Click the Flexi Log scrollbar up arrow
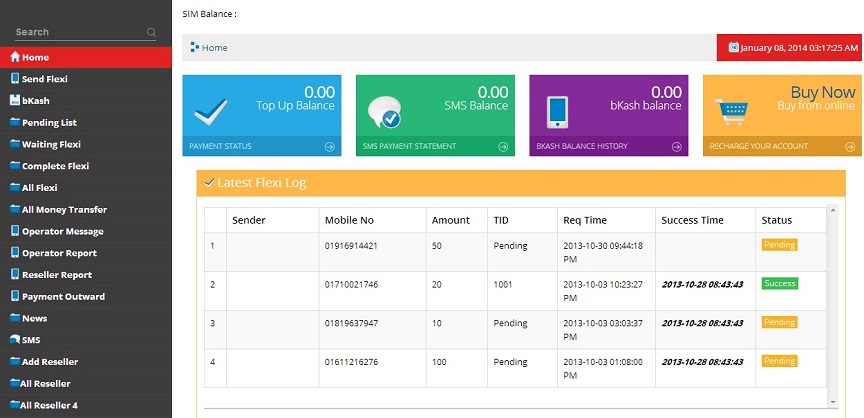 (833, 210)
